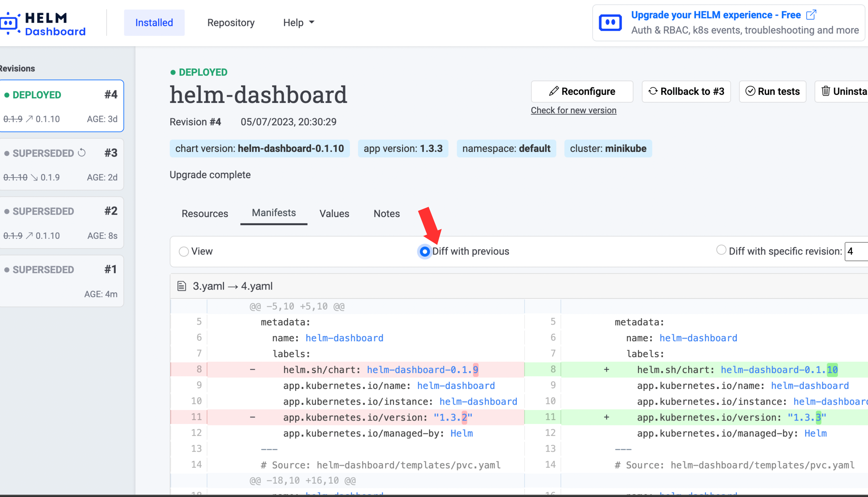Click the file icon beside 3.yaml → 4.yaml
Viewport: 868px width, 497px height.
coord(182,286)
